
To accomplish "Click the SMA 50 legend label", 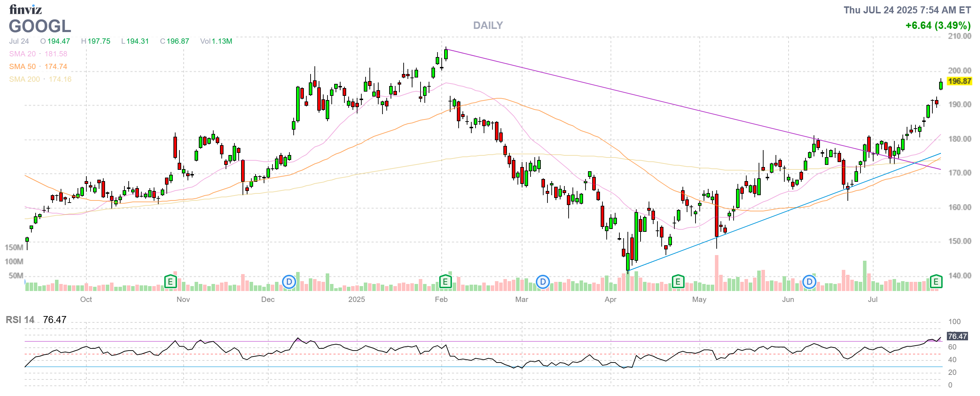I will 23,67.
